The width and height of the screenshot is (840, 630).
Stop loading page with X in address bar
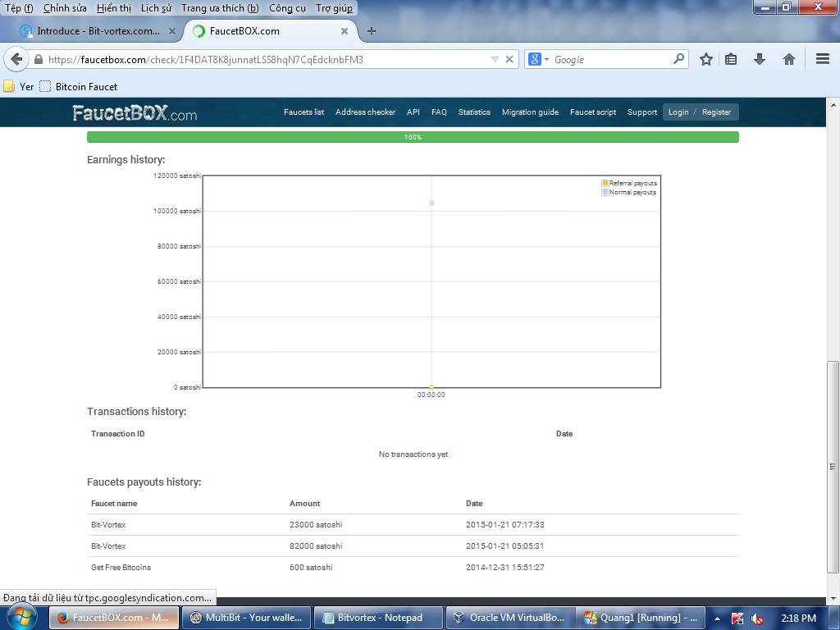509,59
